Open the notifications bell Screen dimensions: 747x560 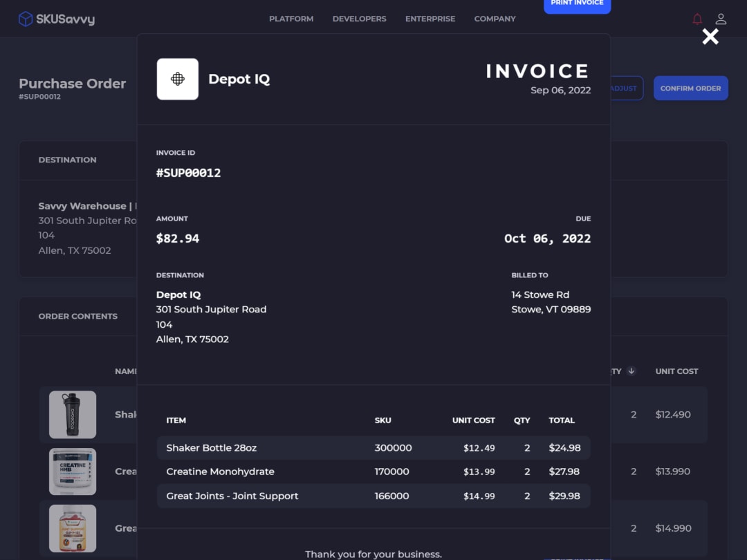coord(697,19)
